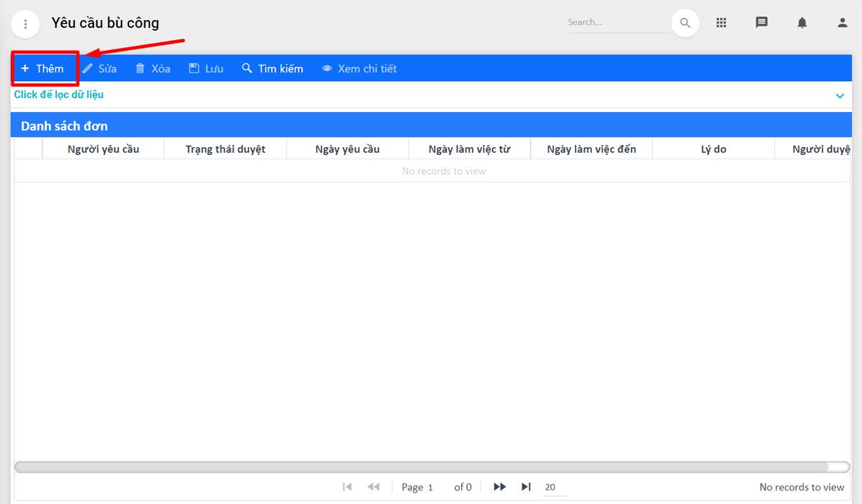Click the page size field showing 20
Image resolution: width=862 pixels, height=504 pixels.
[555, 487]
